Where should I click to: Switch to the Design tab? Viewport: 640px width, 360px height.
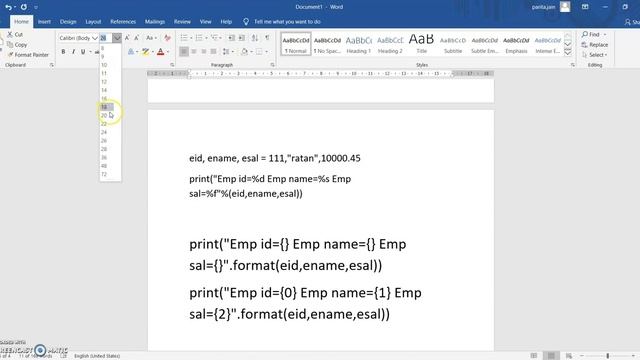pyautogui.click(x=68, y=22)
